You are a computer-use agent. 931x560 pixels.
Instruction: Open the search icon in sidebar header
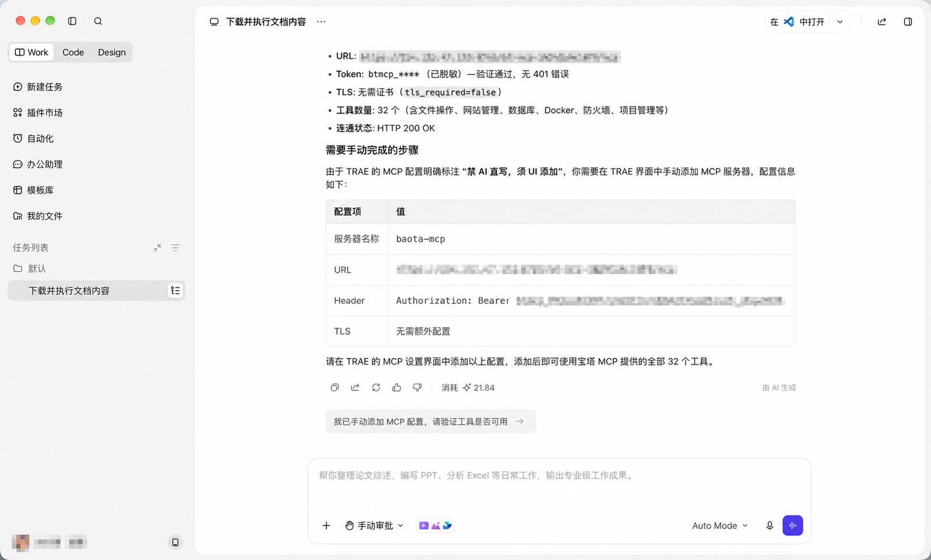(98, 21)
